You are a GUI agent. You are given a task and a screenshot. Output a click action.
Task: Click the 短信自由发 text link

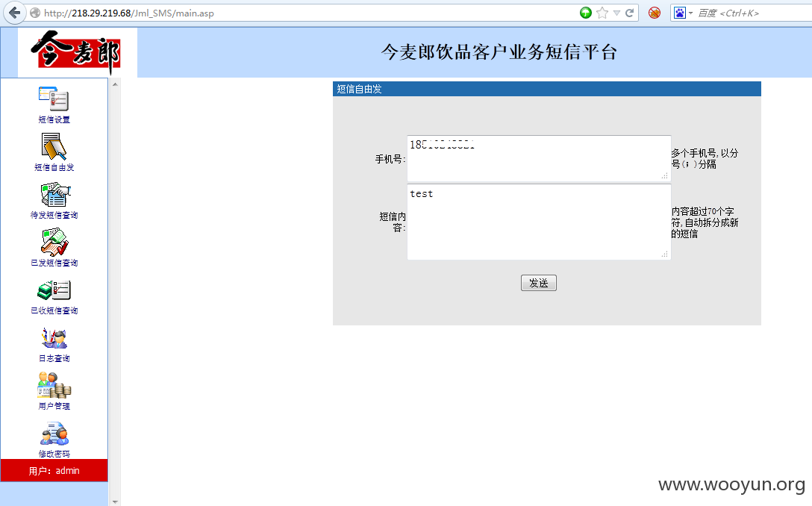(x=54, y=167)
